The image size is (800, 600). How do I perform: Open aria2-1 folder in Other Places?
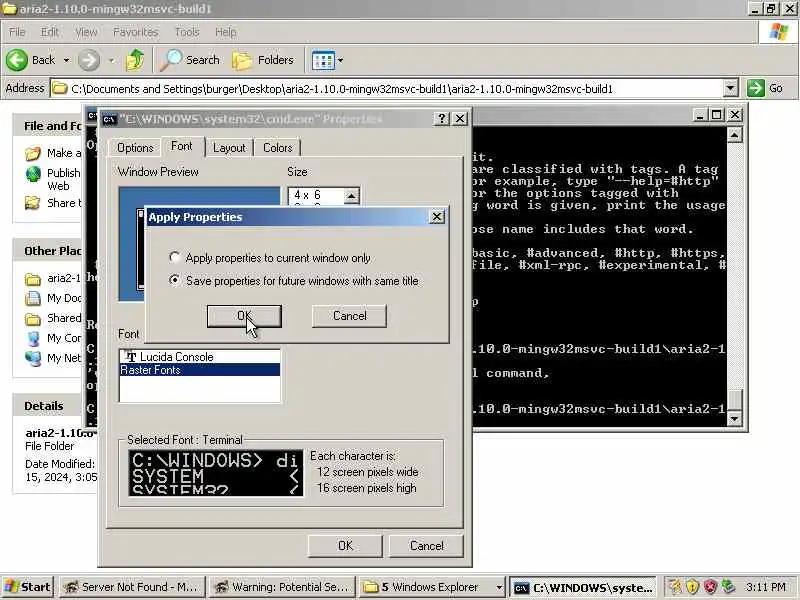coord(53,279)
